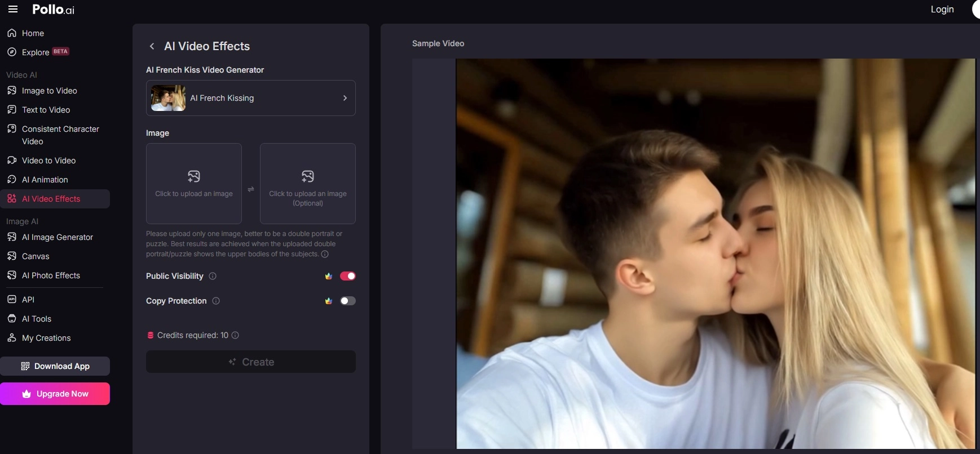Click the optional second image upload box
980x454 pixels.
(x=308, y=184)
